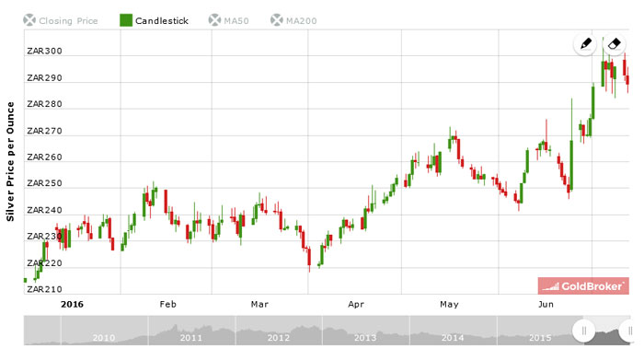
Task: Click the ZAR240 y-axis label
Action: (x=44, y=211)
